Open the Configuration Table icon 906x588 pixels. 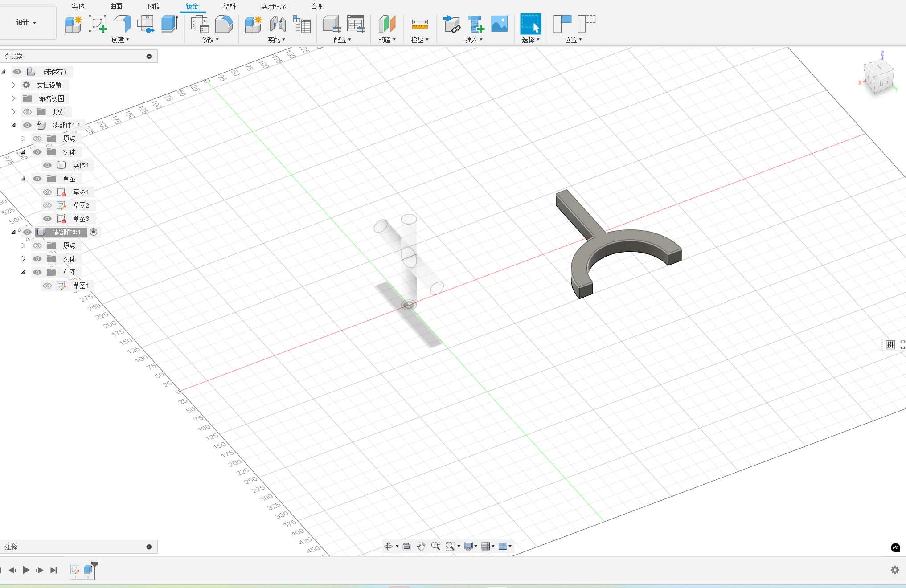[x=356, y=24]
